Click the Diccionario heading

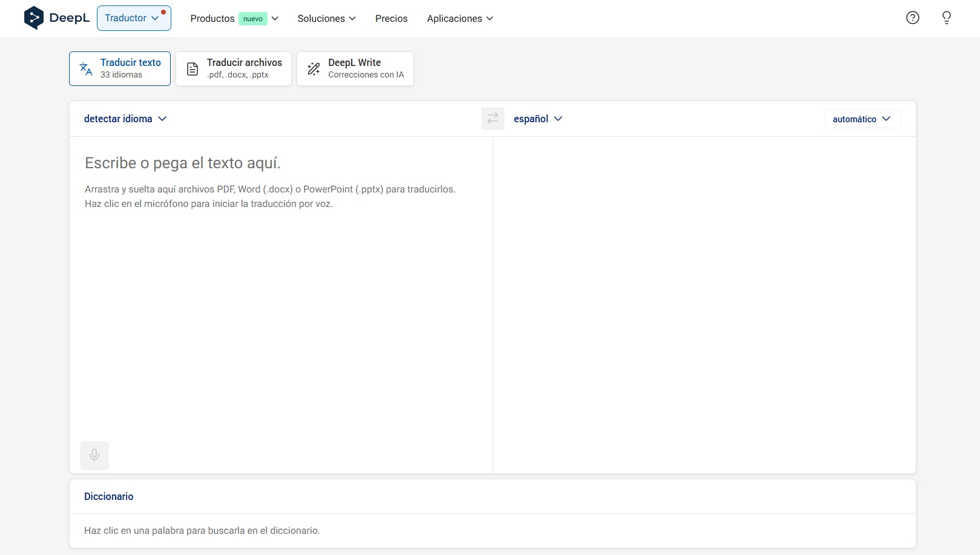[x=109, y=496]
